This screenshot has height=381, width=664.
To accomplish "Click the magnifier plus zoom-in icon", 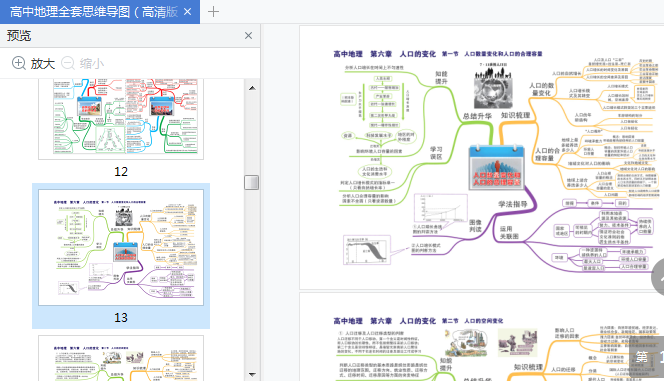I will point(19,63).
